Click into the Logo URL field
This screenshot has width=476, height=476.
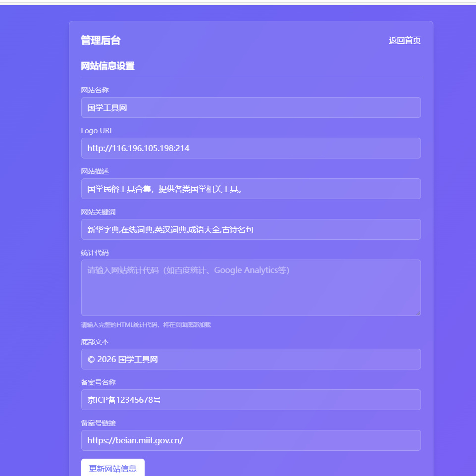click(251, 148)
